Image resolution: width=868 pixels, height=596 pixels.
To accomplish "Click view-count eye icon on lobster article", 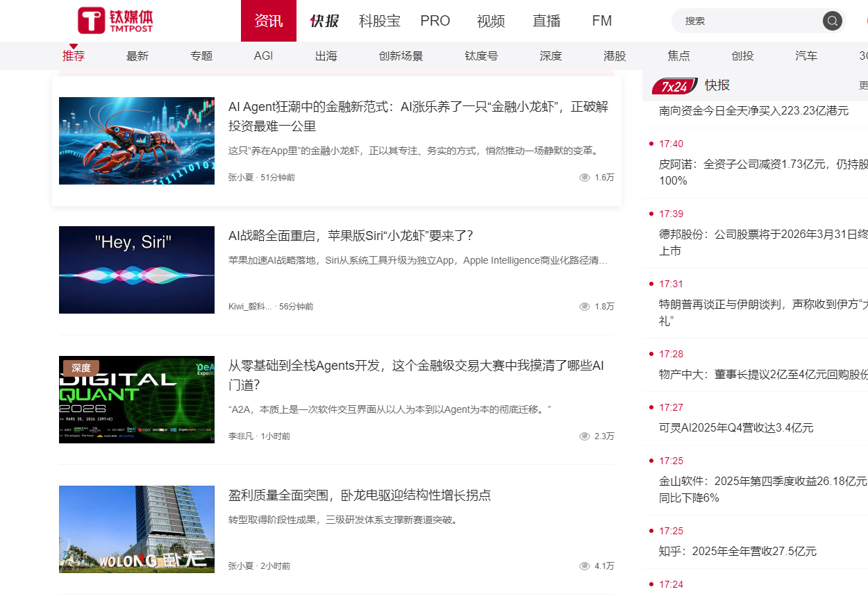I will click(x=585, y=178).
